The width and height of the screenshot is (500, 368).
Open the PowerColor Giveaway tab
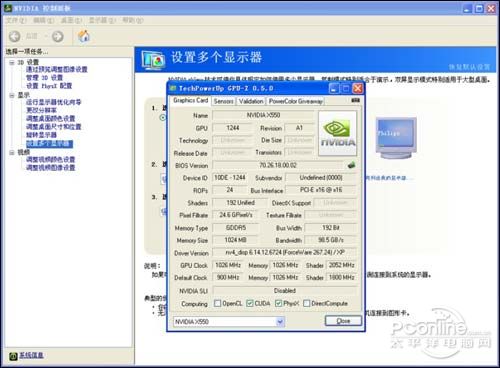pos(296,101)
